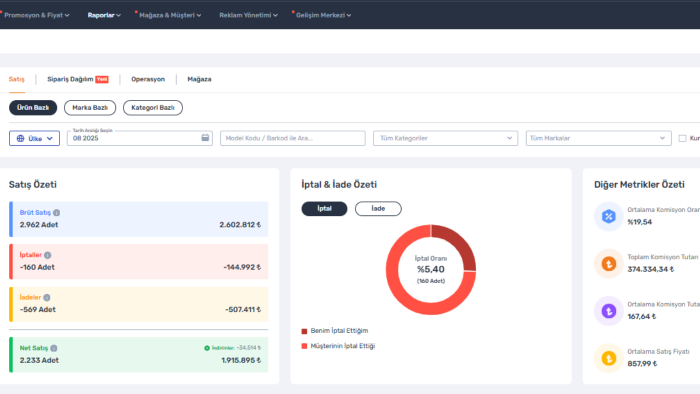The image size is (700, 394).
Task: Switch to the Mağaza tab
Action: click(199, 79)
